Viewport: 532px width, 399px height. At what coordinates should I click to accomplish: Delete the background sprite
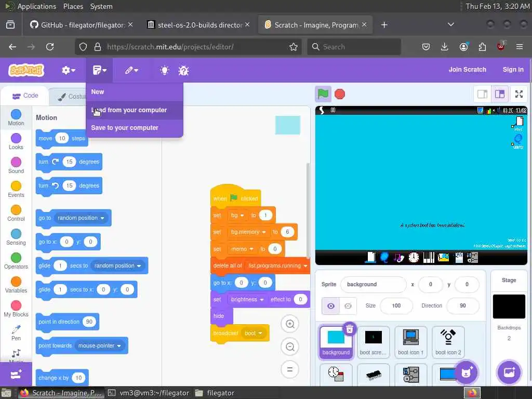click(350, 329)
